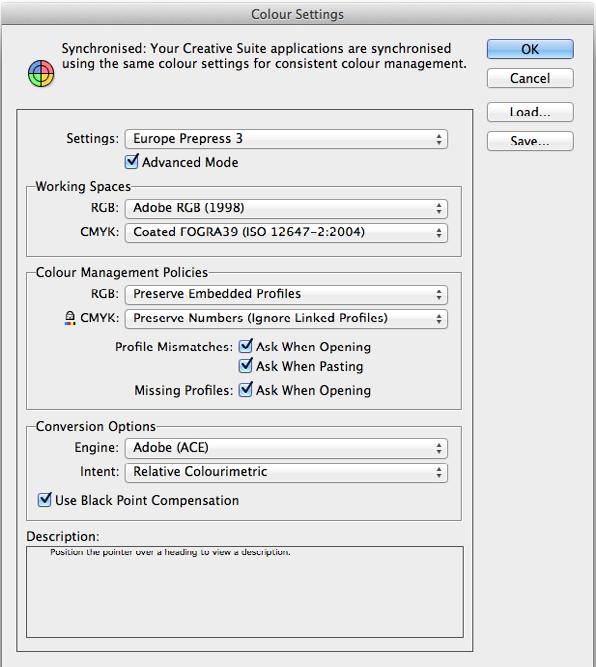The image size is (596, 667).
Task: Open the Settings dropdown showing Europe Prepress 3
Action: pos(286,139)
